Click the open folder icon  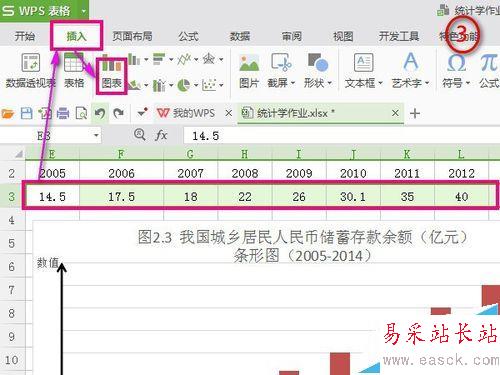coord(8,114)
